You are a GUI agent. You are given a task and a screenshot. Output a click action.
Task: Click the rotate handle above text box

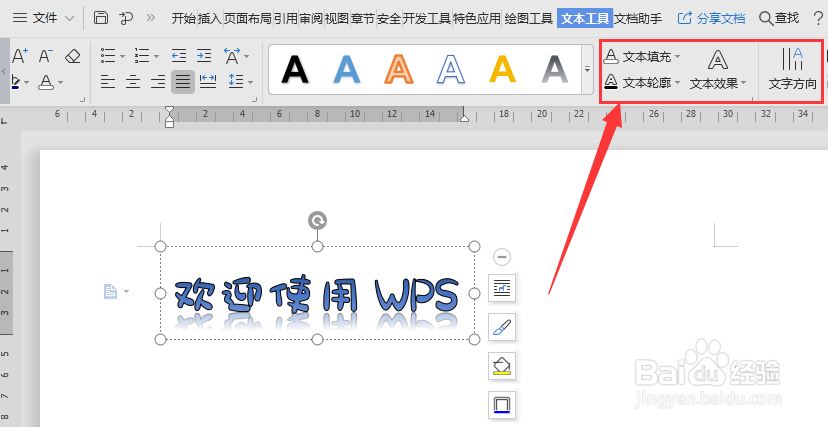click(x=317, y=221)
